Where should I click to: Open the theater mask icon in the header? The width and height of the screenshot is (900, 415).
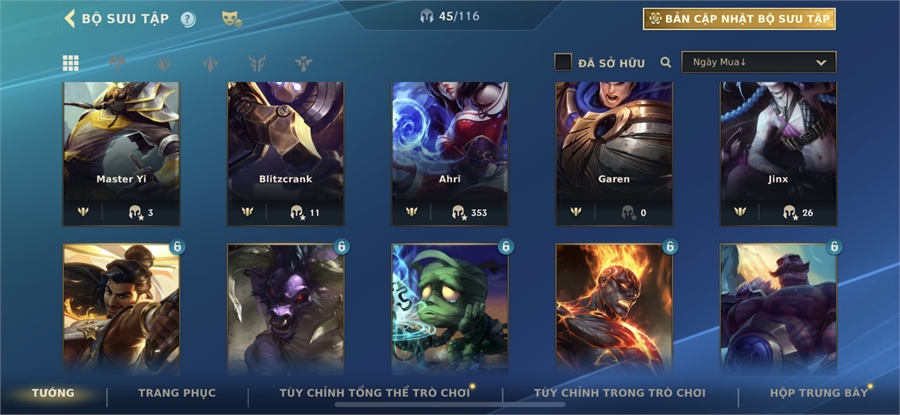coord(231,19)
